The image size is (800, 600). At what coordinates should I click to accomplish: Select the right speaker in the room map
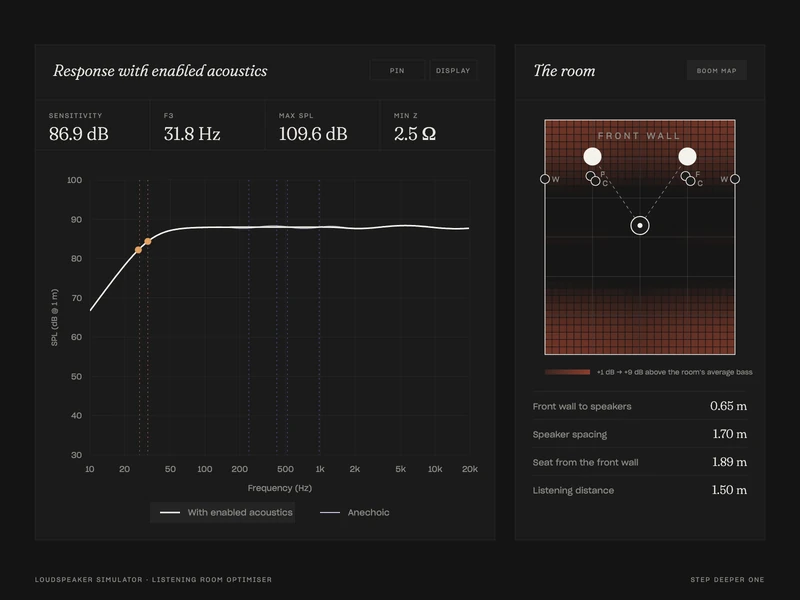point(687,156)
